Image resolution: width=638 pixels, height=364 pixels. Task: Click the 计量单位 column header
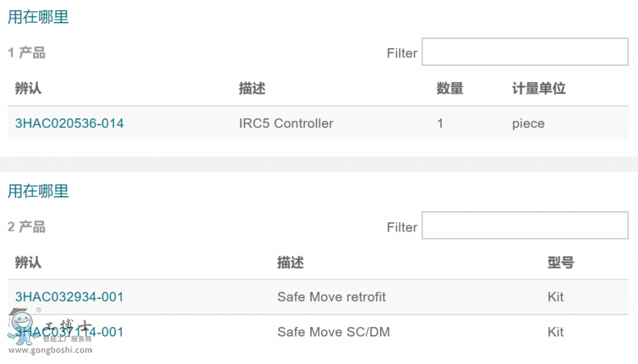pyautogui.click(x=539, y=89)
